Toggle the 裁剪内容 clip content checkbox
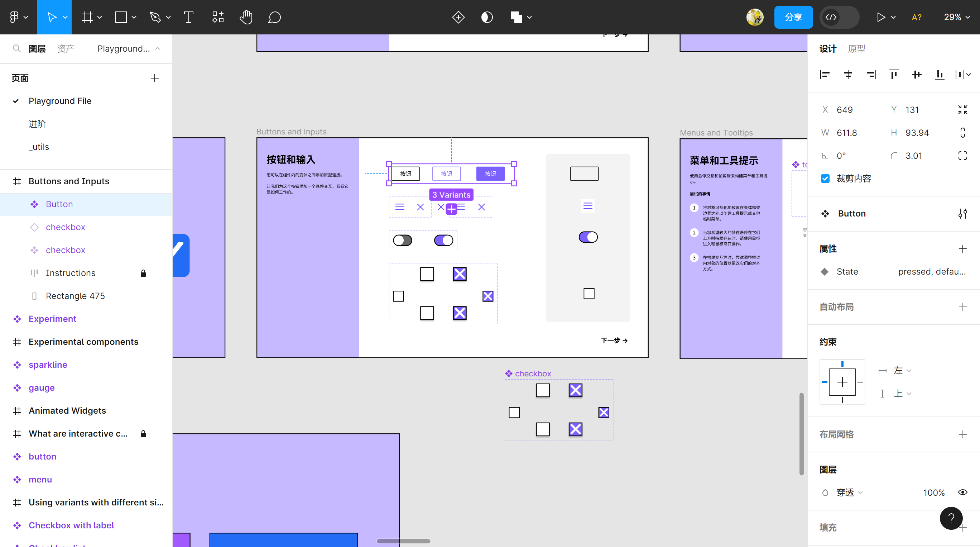980x547 pixels. coord(825,179)
